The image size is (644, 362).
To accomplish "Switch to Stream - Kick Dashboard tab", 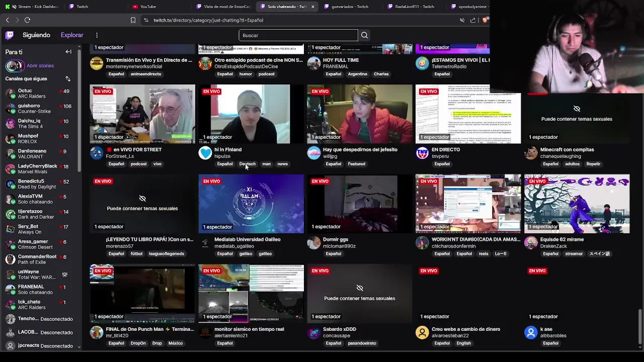I will click(x=32, y=7).
